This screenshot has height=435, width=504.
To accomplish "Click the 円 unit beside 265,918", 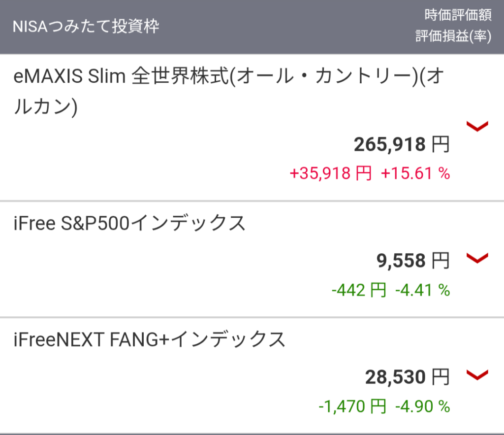I will pyautogui.click(x=441, y=145).
